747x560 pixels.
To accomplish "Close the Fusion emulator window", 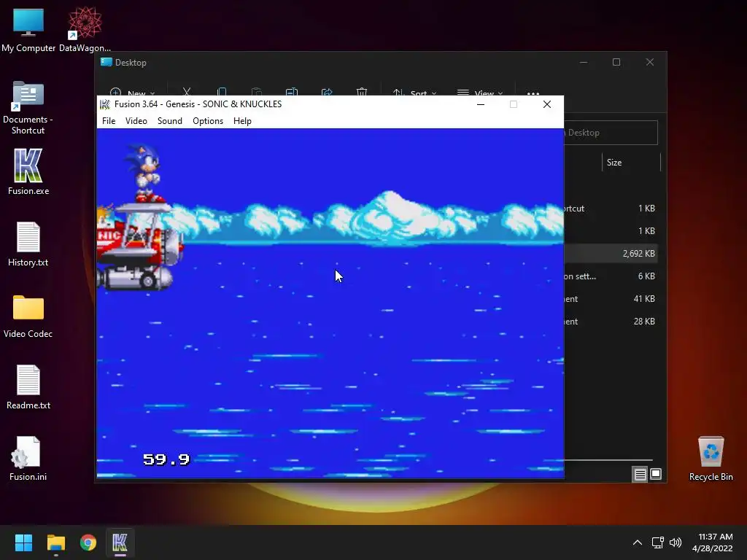I will [x=547, y=104].
